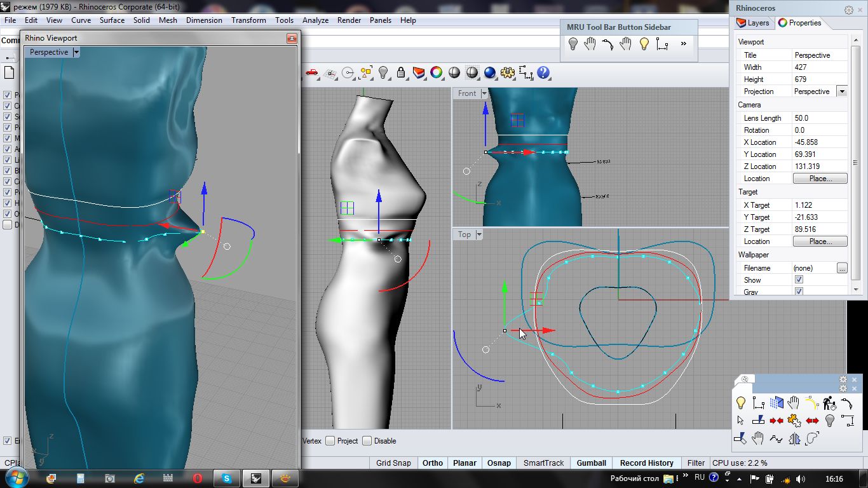Uncheck the Wallpaper Show checkbox
Image resolution: width=868 pixels, height=488 pixels.
799,280
